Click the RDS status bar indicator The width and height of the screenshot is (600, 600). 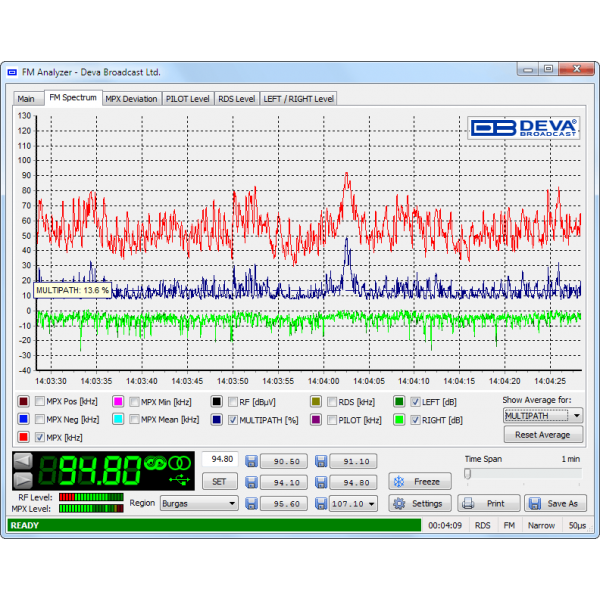click(x=483, y=525)
